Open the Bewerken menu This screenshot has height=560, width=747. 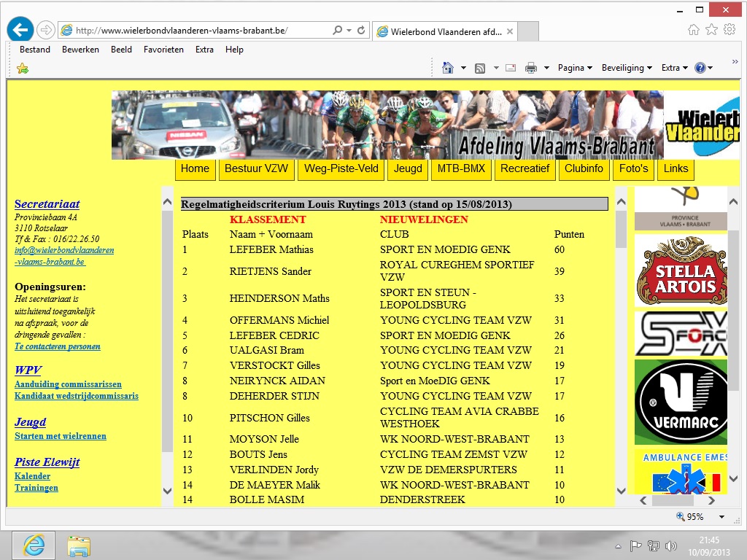click(x=80, y=50)
